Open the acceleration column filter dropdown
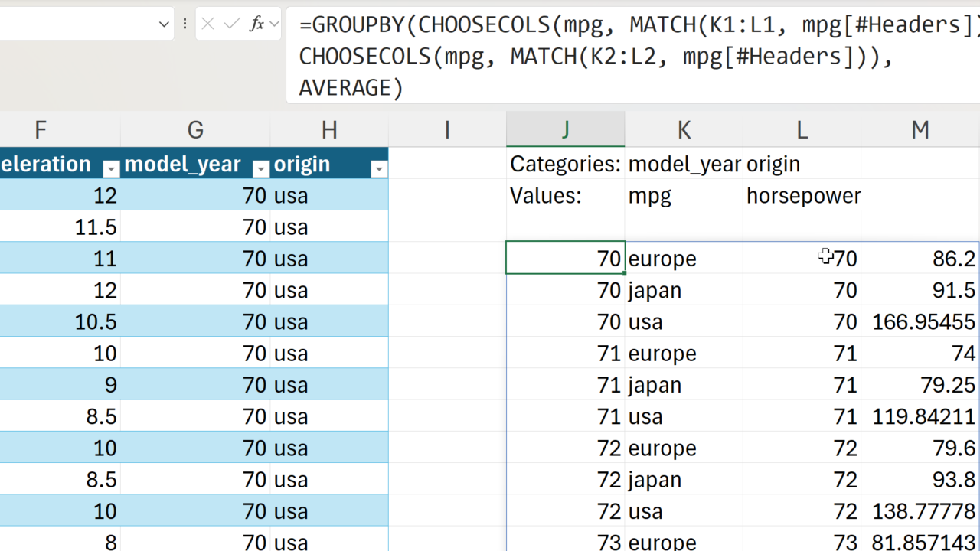Viewport: 980px width, 551px height. [x=111, y=169]
